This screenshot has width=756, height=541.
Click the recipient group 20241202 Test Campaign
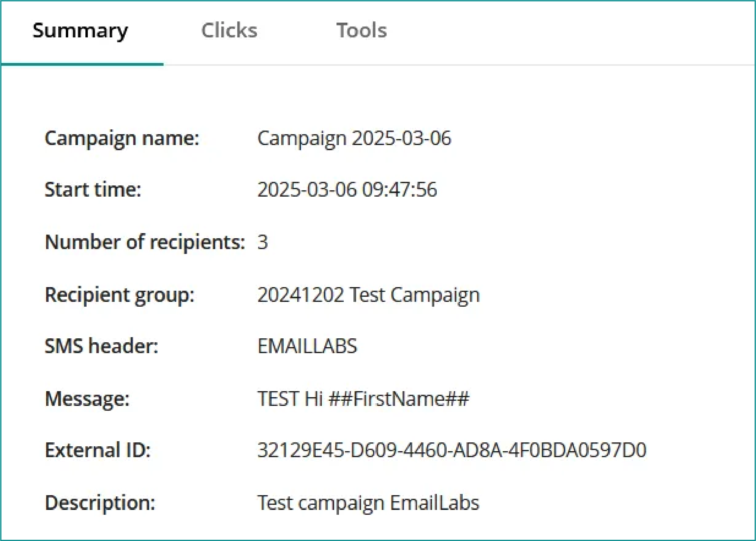(x=368, y=295)
